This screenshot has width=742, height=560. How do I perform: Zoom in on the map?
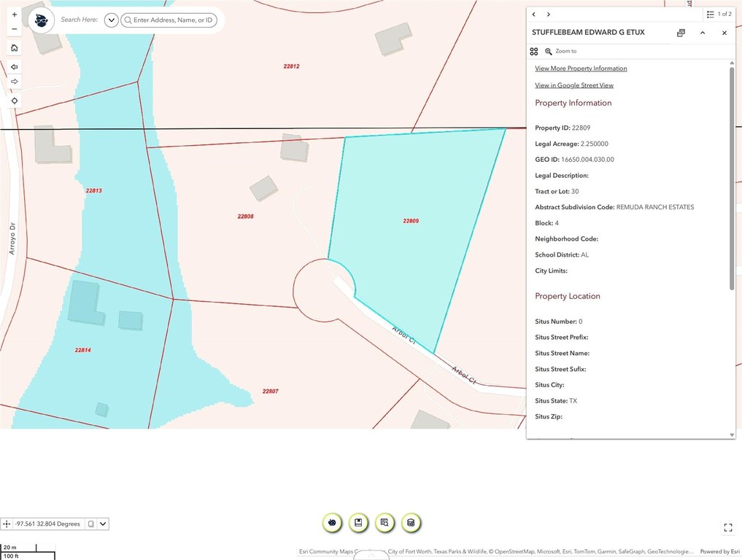pos(14,15)
